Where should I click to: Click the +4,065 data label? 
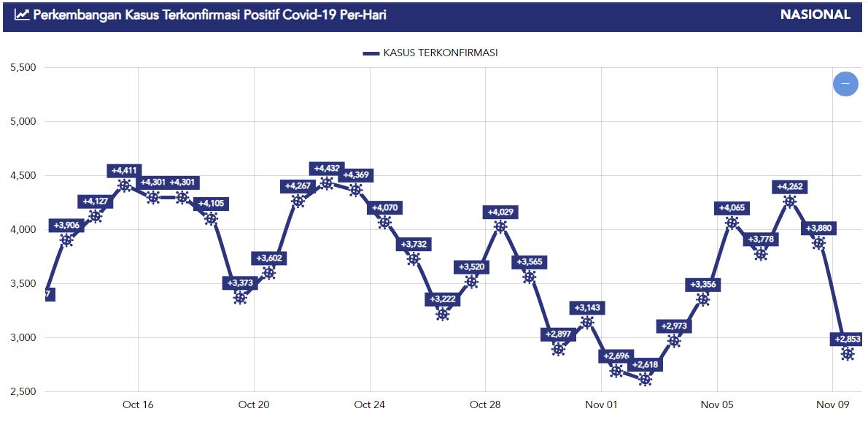732,208
